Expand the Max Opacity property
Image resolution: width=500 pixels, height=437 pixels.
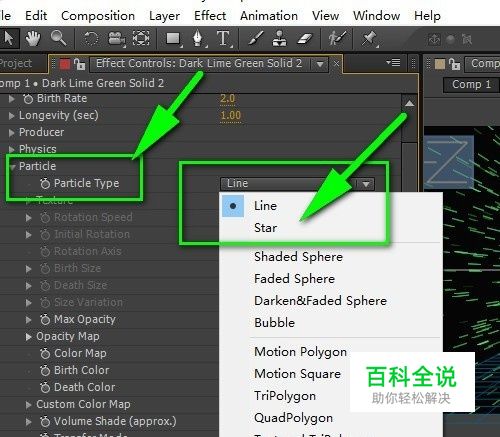click(x=29, y=320)
